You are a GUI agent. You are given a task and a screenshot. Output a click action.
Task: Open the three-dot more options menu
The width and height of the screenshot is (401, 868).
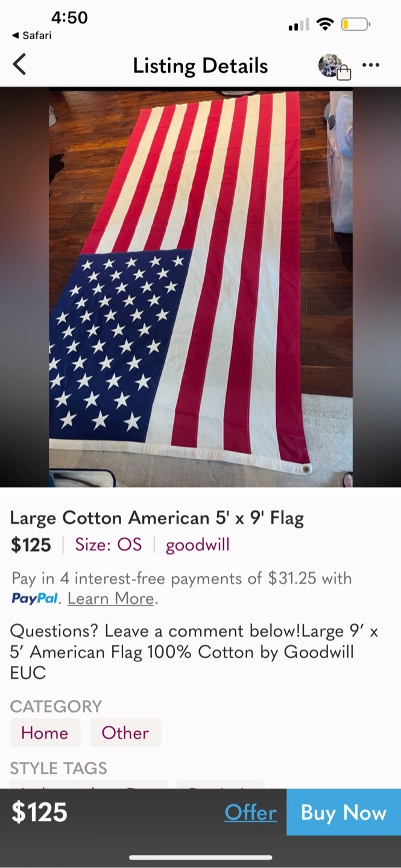pos(371,65)
